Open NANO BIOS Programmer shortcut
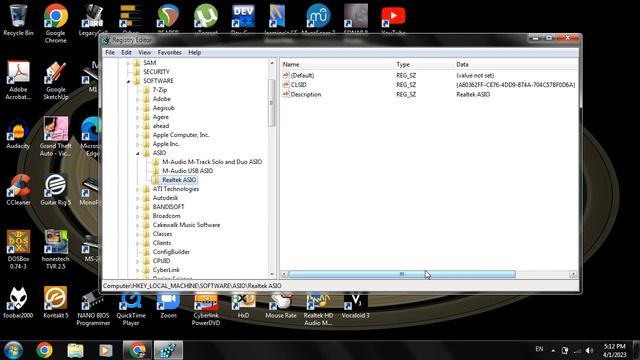 93,309
